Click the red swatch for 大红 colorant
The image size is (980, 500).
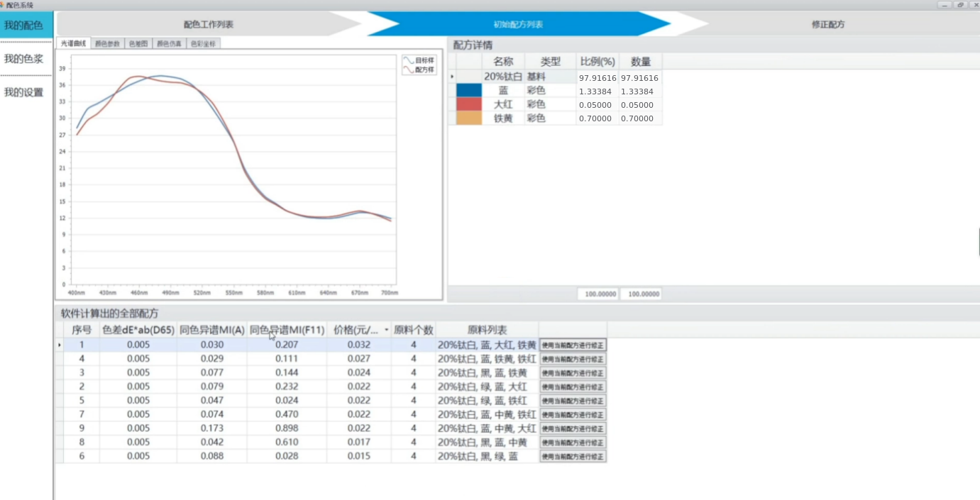tap(468, 104)
